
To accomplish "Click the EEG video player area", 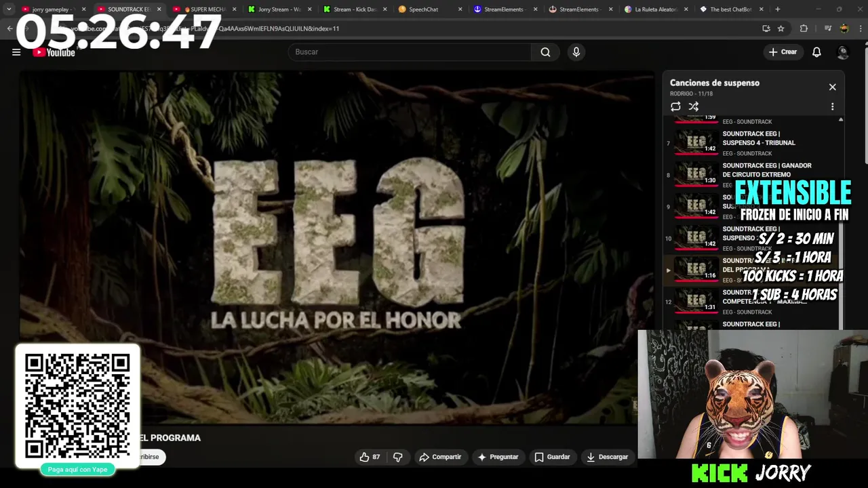I will pyautogui.click(x=337, y=247).
